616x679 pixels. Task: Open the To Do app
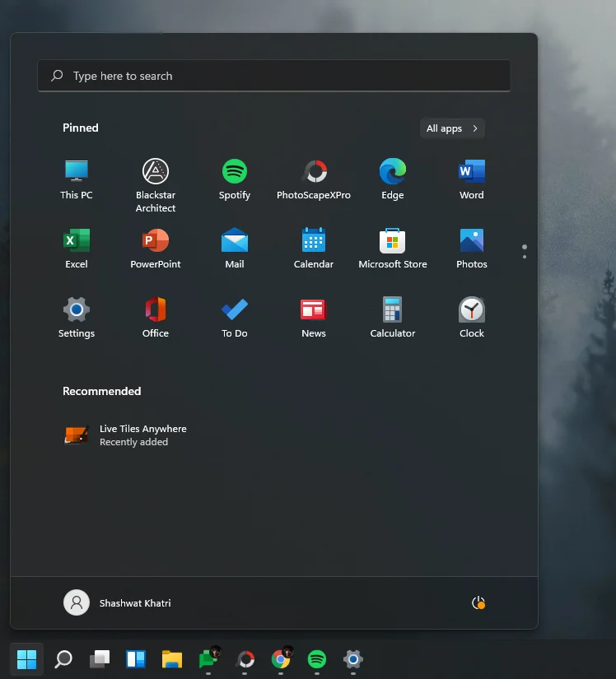click(x=235, y=318)
